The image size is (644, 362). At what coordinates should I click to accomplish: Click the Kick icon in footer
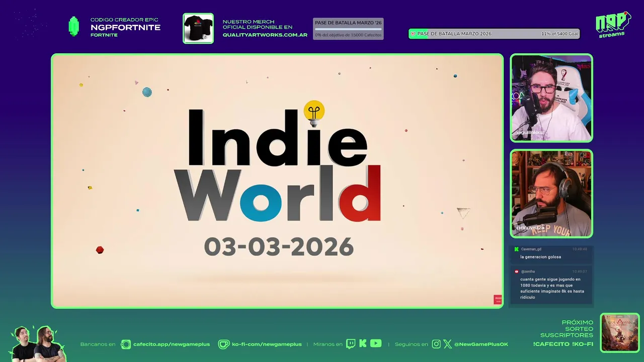363,344
